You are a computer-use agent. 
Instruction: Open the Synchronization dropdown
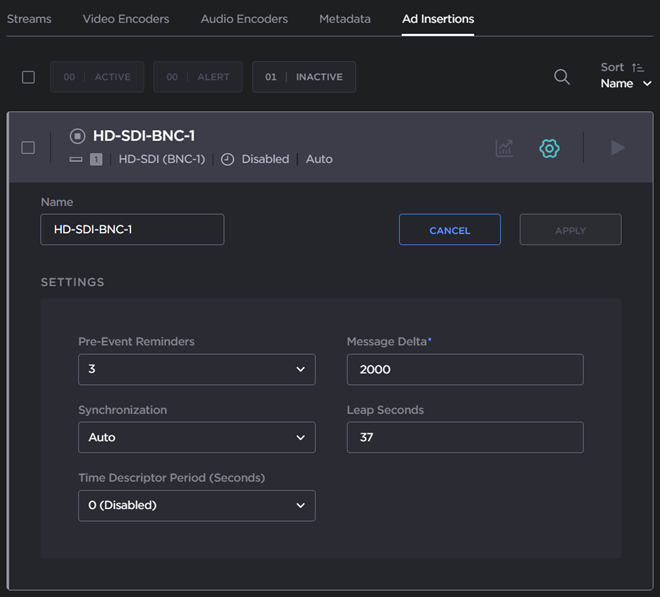pyautogui.click(x=196, y=437)
